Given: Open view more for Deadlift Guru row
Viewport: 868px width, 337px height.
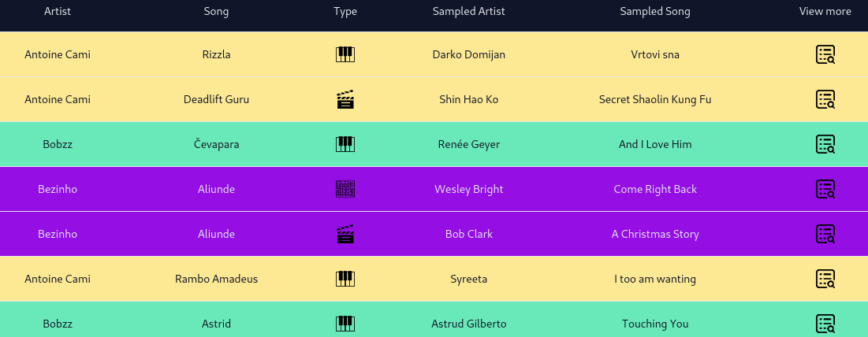Looking at the screenshot, I should point(825,99).
